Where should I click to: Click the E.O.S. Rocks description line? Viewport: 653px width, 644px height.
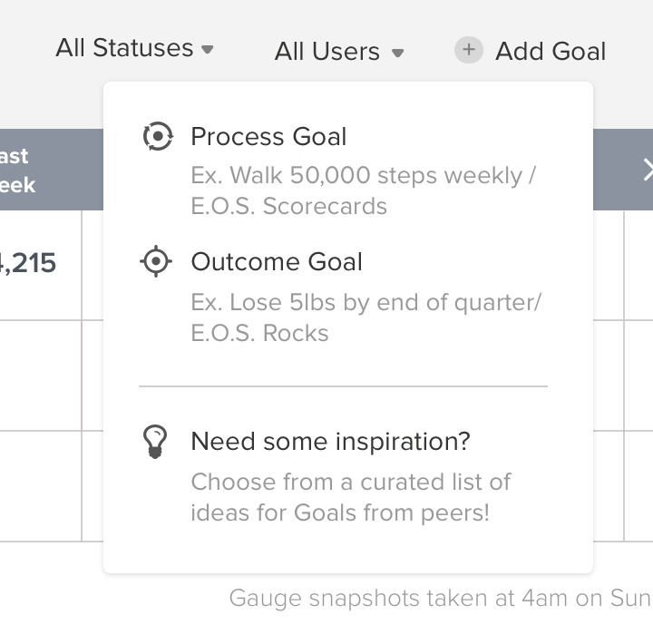(259, 333)
